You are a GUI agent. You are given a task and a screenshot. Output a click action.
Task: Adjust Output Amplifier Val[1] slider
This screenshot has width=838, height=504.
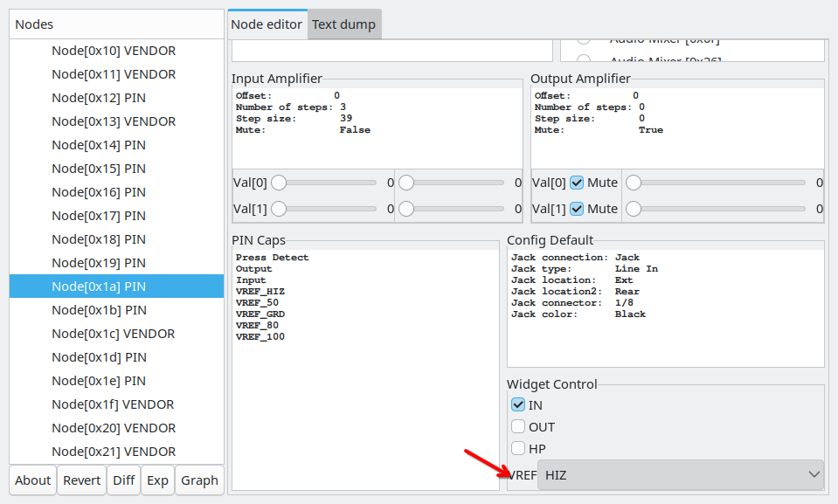716,209
